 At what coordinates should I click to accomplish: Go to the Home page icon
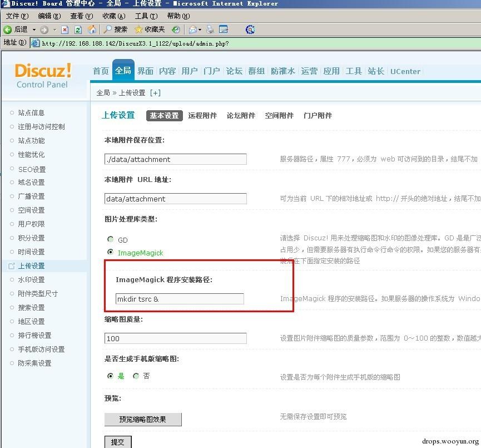(92, 29)
